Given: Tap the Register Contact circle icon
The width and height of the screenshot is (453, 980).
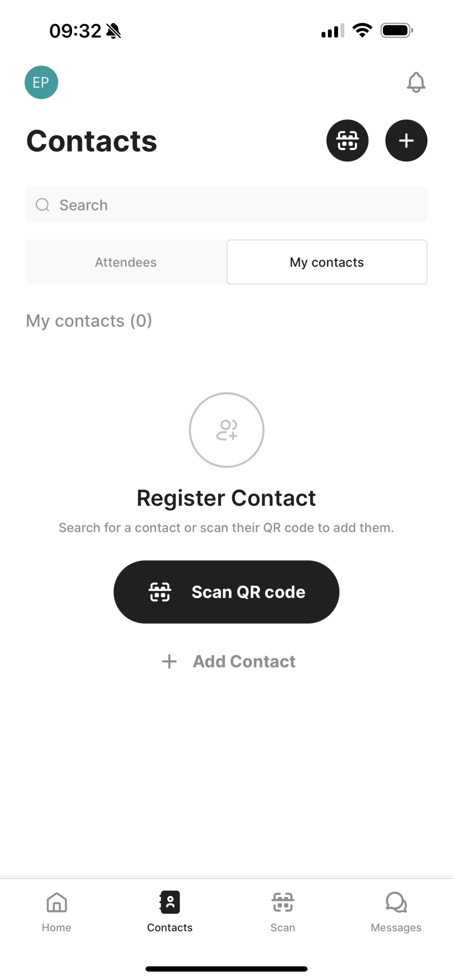Looking at the screenshot, I should [226, 430].
